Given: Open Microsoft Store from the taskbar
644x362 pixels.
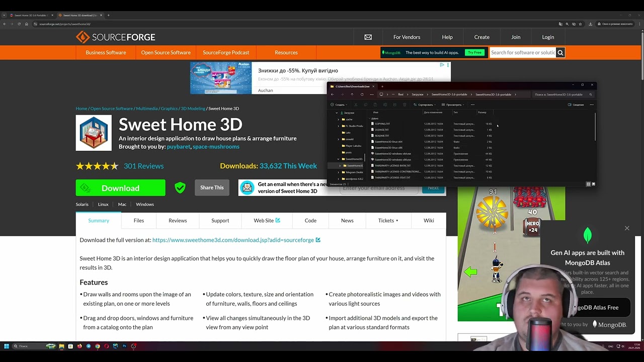Looking at the screenshot, I should tap(70, 346).
